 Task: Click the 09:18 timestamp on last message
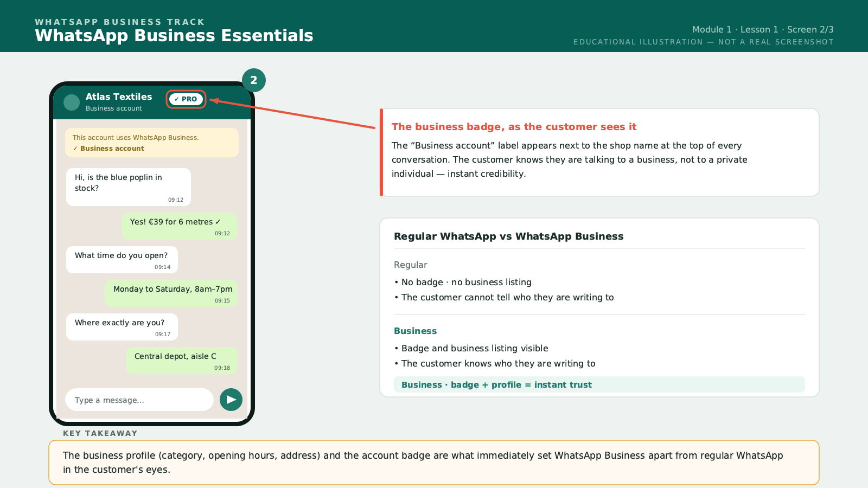[x=222, y=368]
